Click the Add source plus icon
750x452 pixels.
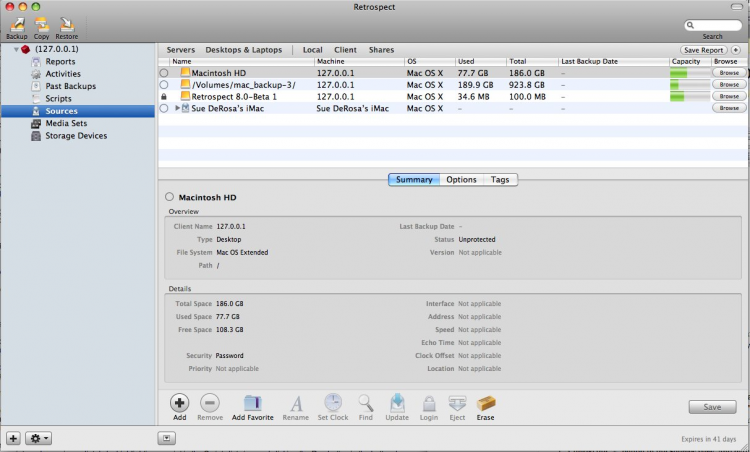(179, 403)
